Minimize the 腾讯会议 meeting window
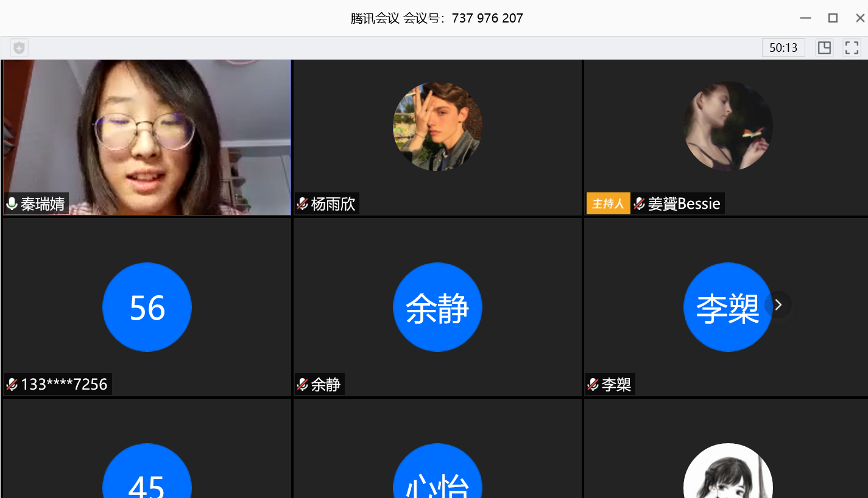The height and width of the screenshot is (498, 868). point(805,18)
